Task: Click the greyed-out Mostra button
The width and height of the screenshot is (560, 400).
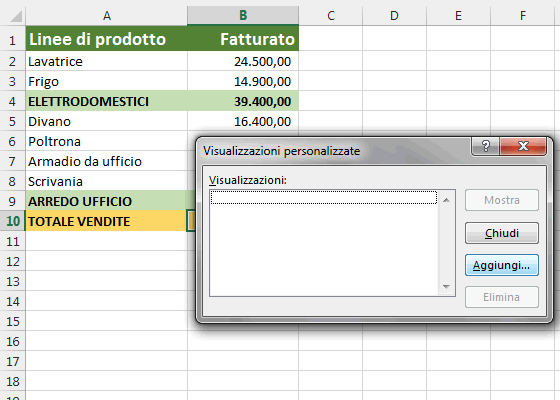Action: click(501, 200)
